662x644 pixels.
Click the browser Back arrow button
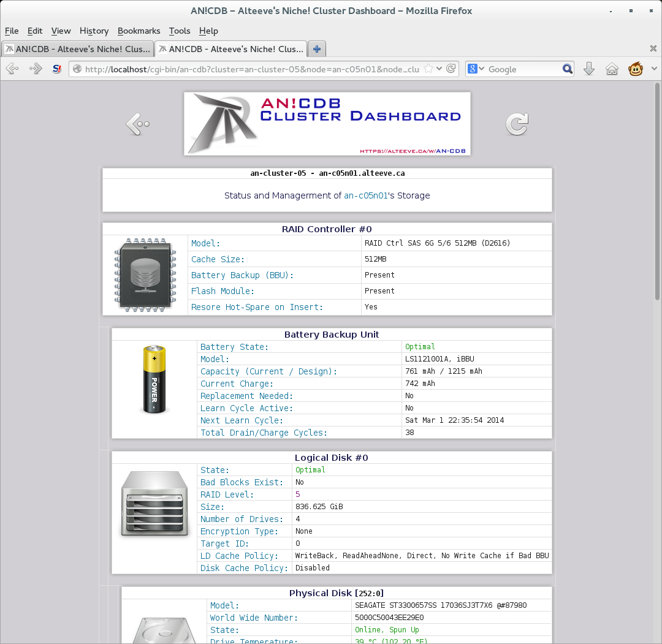click(12, 69)
